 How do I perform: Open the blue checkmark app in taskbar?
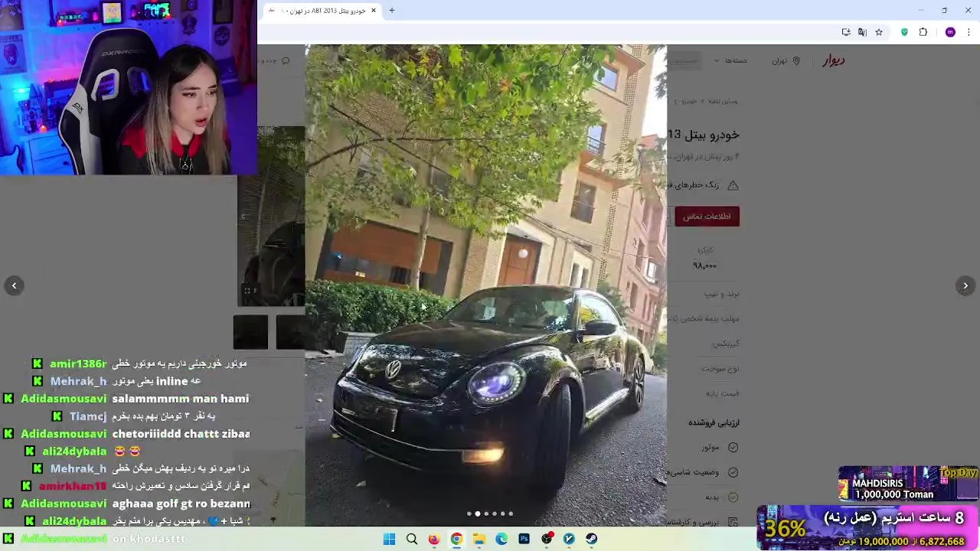(x=569, y=539)
